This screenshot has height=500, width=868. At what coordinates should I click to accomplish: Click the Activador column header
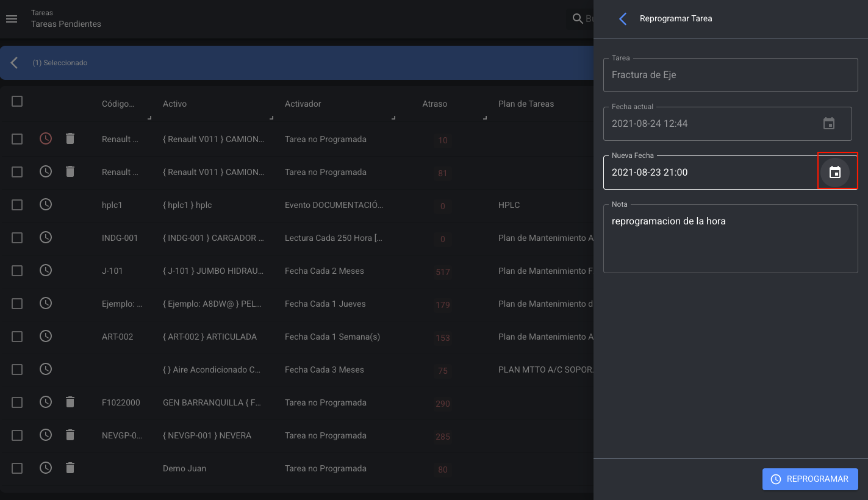click(303, 104)
